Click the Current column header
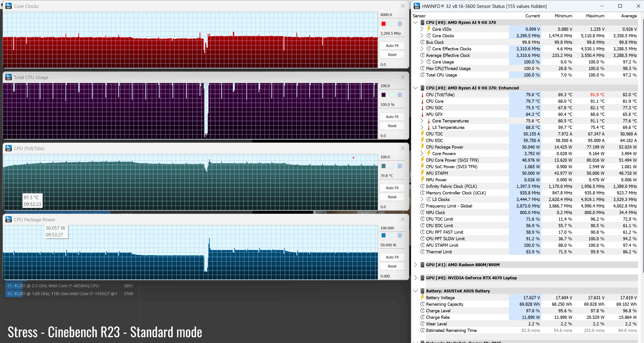 [525, 16]
